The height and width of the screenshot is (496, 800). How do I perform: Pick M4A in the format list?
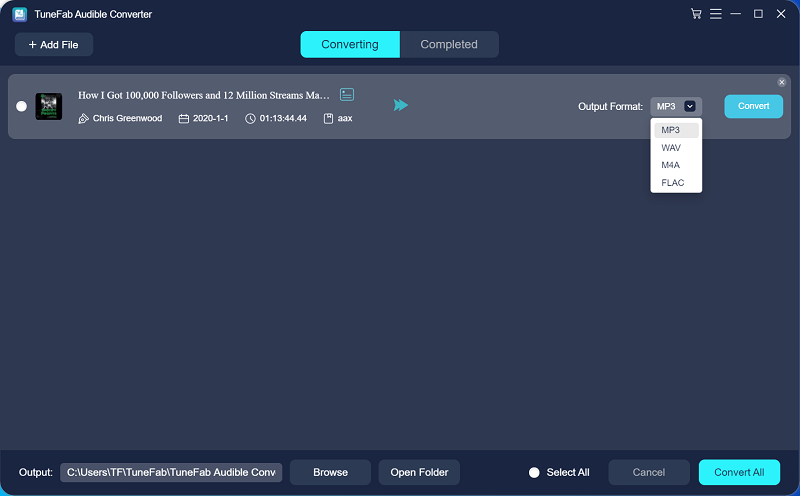click(670, 165)
